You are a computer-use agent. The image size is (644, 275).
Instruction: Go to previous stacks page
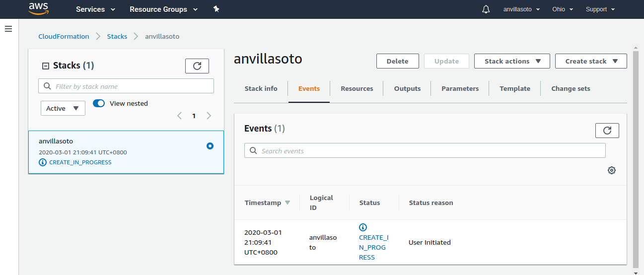pos(179,116)
